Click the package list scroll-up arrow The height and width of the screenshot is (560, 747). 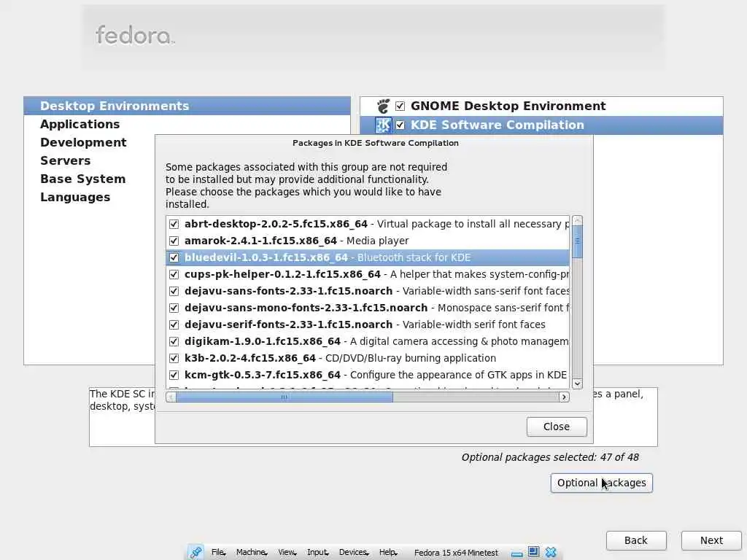click(x=578, y=220)
